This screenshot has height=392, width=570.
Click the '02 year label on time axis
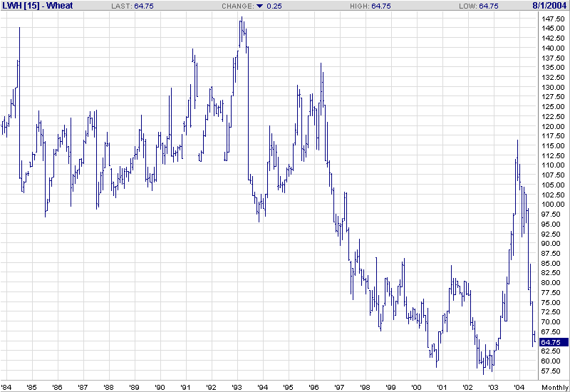tap(468, 387)
